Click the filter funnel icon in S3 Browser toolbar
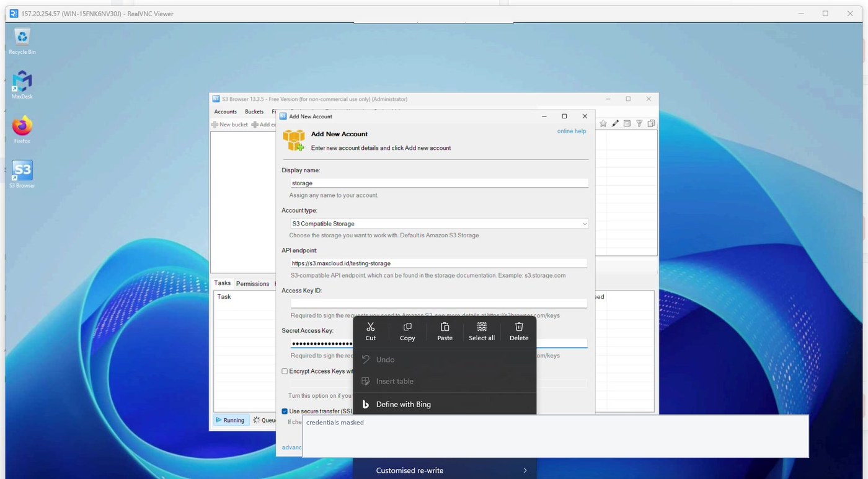This screenshot has width=868, height=479. tap(639, 124)
